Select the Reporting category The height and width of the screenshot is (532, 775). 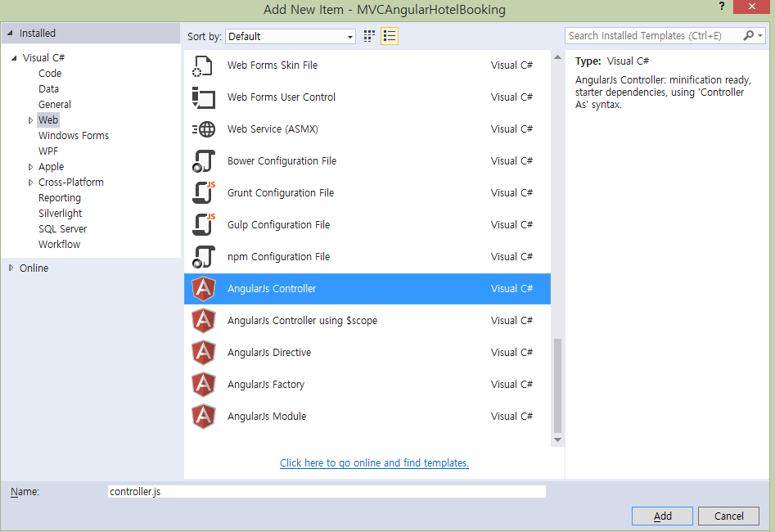(59, 198)
